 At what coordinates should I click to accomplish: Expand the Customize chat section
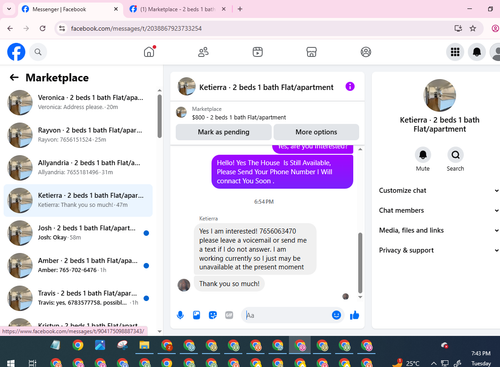438,191
